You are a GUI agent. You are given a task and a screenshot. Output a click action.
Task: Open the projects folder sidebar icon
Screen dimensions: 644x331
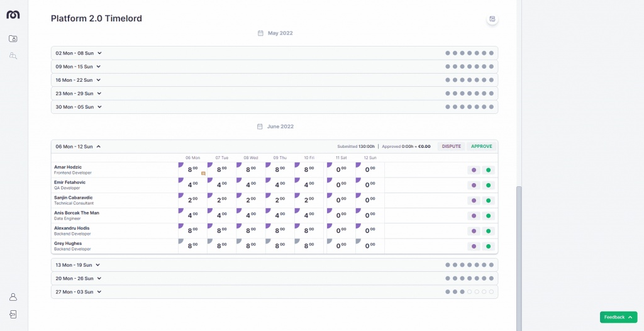[x=13, y=38]
